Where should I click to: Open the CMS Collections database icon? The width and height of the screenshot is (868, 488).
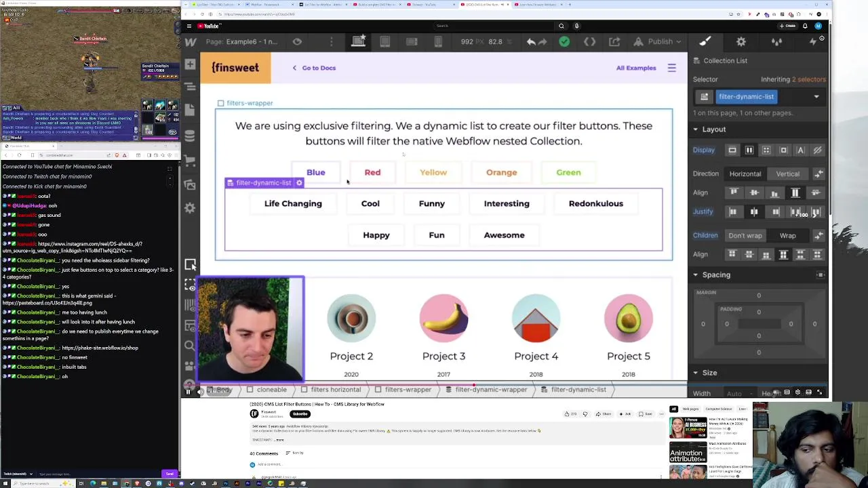click(x=190, y=136)
